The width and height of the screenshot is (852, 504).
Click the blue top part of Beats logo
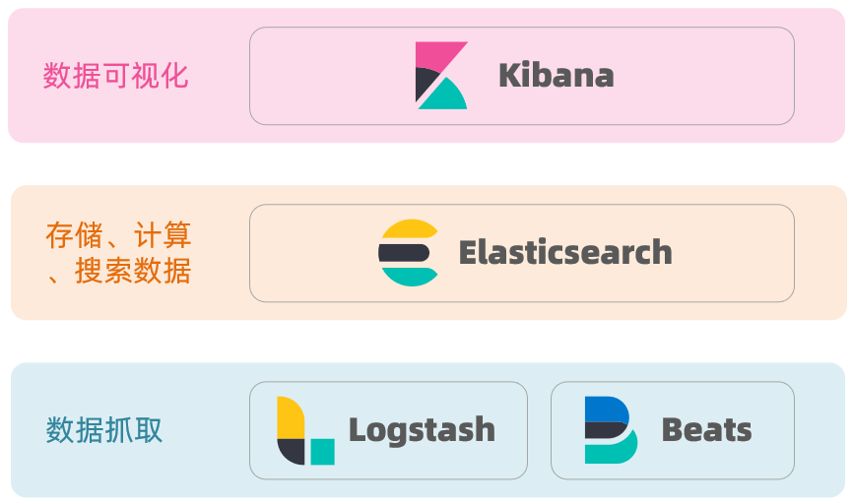(603, 408)
